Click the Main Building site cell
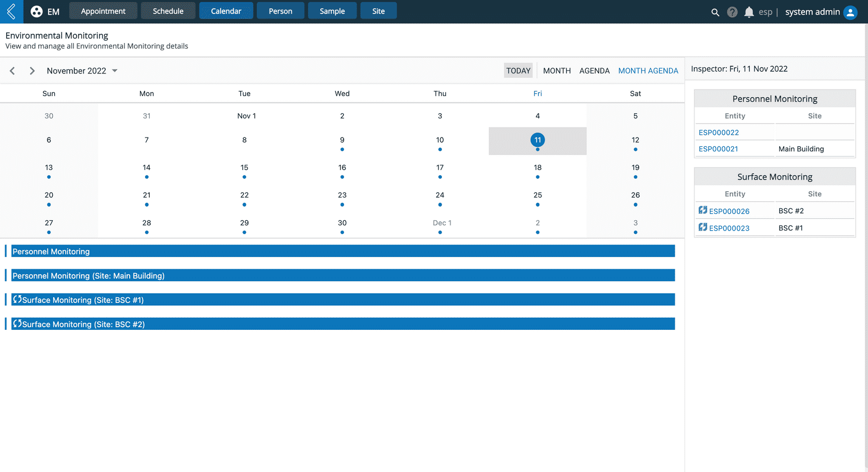 click(x=815, y=149)
